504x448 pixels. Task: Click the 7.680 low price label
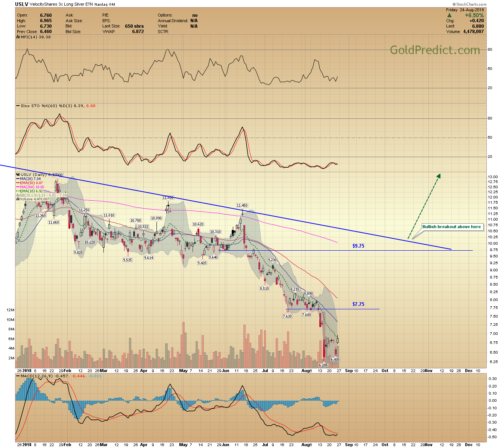tap(307, 315)
